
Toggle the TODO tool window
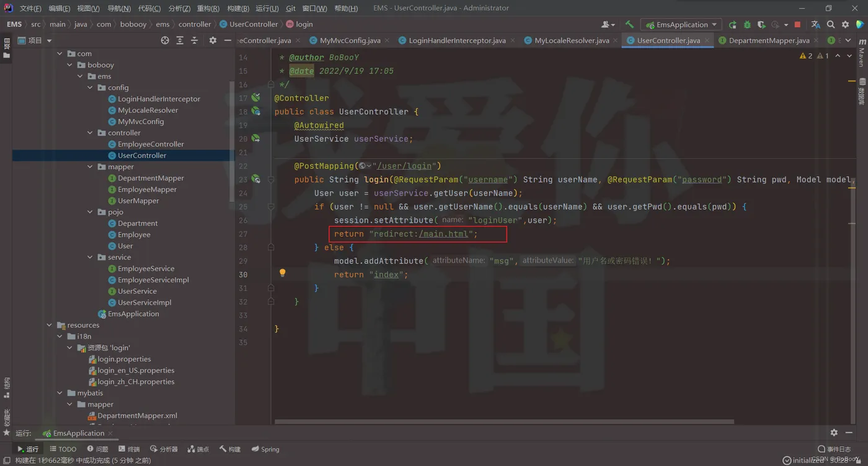63,449
